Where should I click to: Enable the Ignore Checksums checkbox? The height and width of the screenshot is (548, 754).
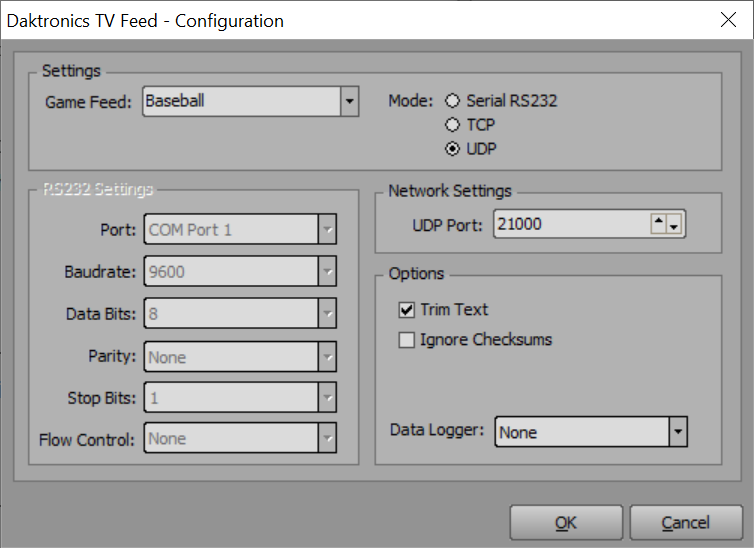coord(406,340)
